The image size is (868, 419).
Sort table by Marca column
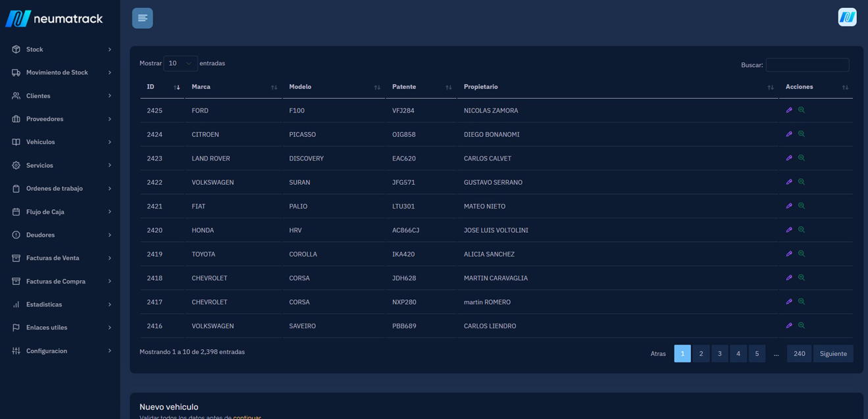pyautogui.click(x=234, y=87)
